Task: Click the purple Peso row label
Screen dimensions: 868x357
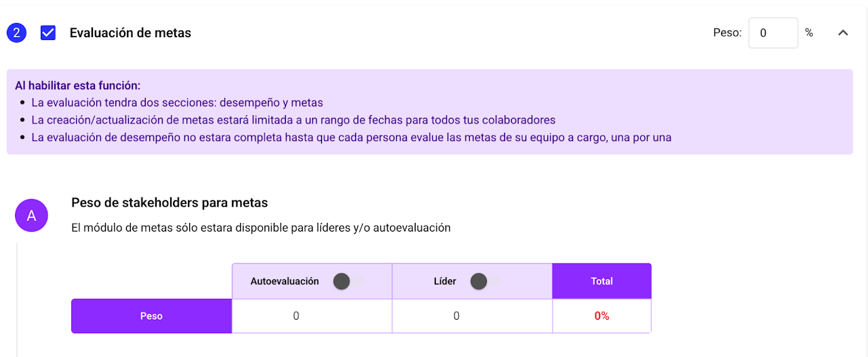Action: click(x=151, y=316)
